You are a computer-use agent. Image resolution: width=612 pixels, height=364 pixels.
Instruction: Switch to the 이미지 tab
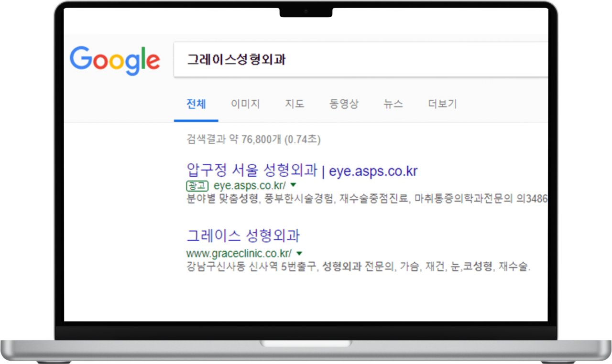click(x=245, y=104)
